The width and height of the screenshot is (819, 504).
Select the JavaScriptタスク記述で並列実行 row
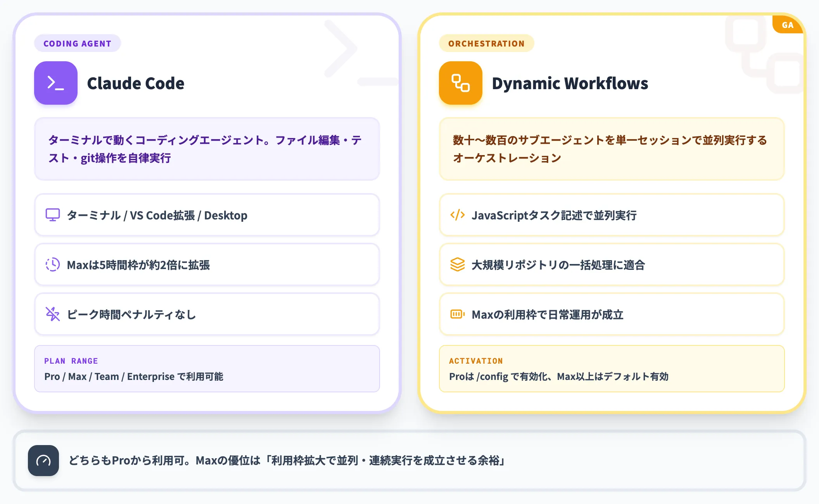click(612, 215)
